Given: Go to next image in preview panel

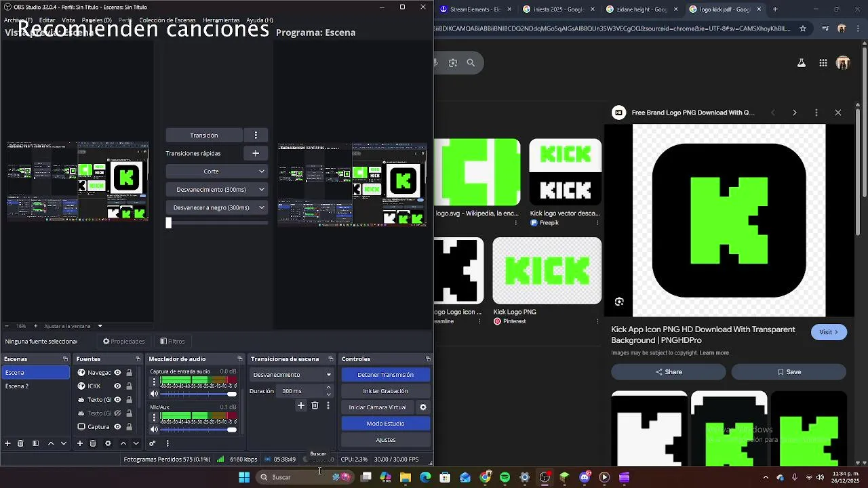Looking at the screenshot, I should tap(795, 113).
